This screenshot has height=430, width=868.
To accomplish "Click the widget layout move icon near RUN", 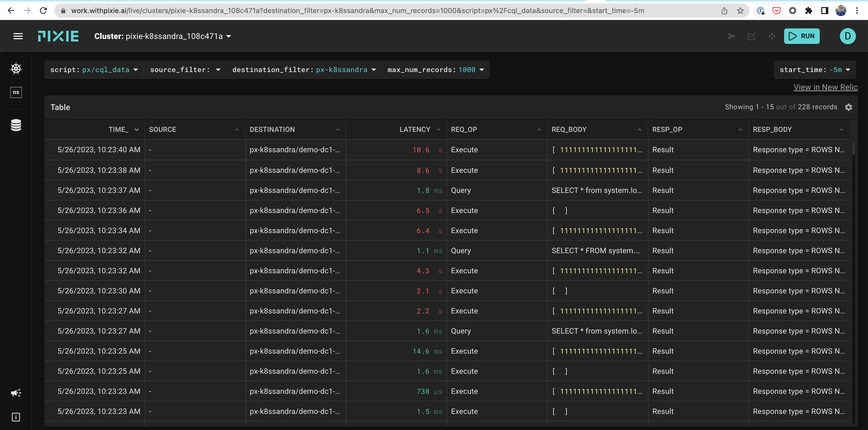I will (772, 36).
